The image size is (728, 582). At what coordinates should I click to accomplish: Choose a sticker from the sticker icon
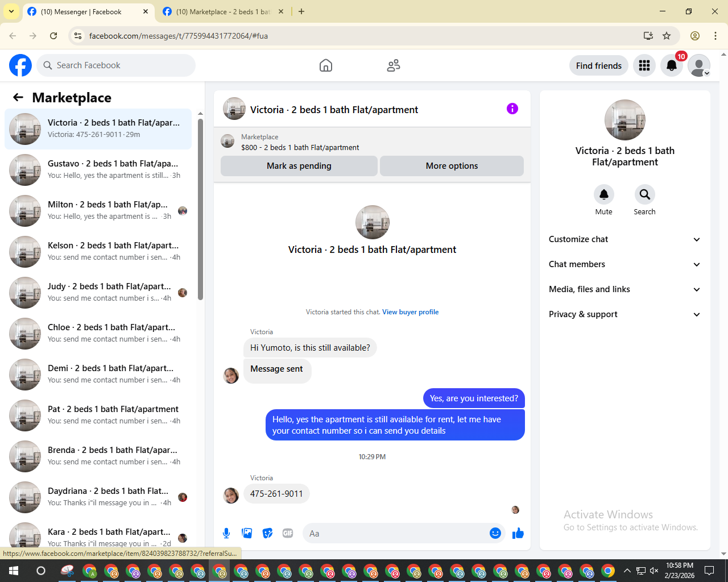pos(267,533)
